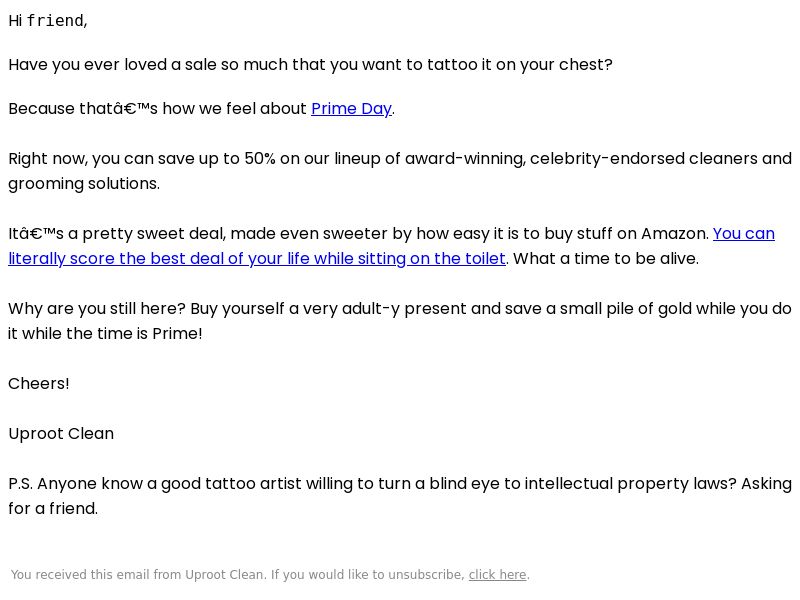
Task: Click the P.S. tattoo artist paragraph
Action: (400, 496)
